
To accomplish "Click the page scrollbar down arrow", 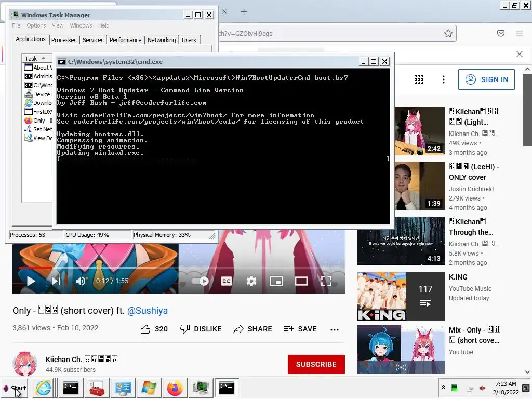I will 527,372.
